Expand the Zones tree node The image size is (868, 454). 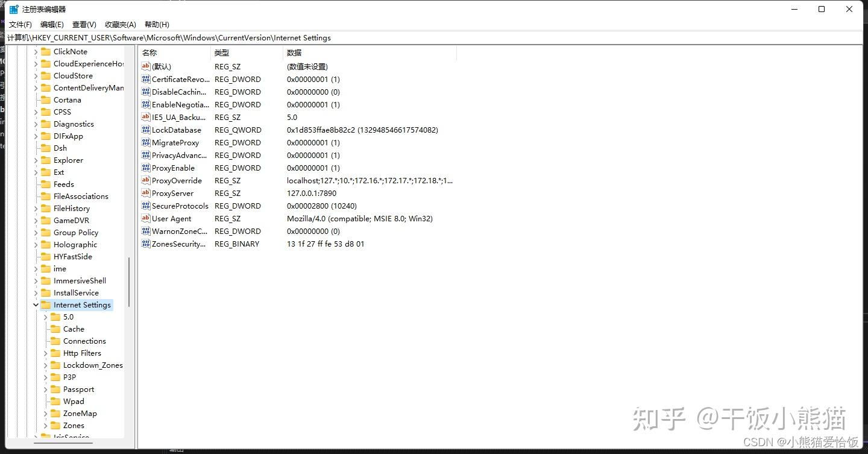tap(46, 425)
